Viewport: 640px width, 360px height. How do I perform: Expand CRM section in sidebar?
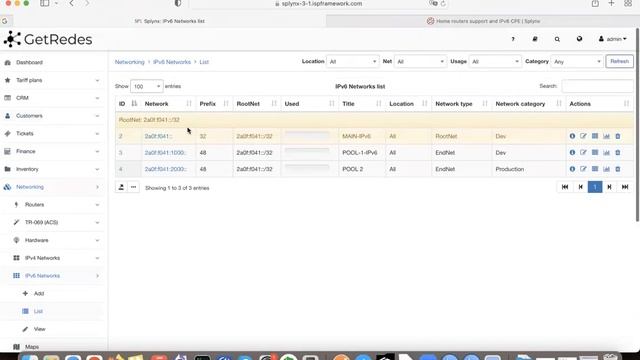(52, 98)
